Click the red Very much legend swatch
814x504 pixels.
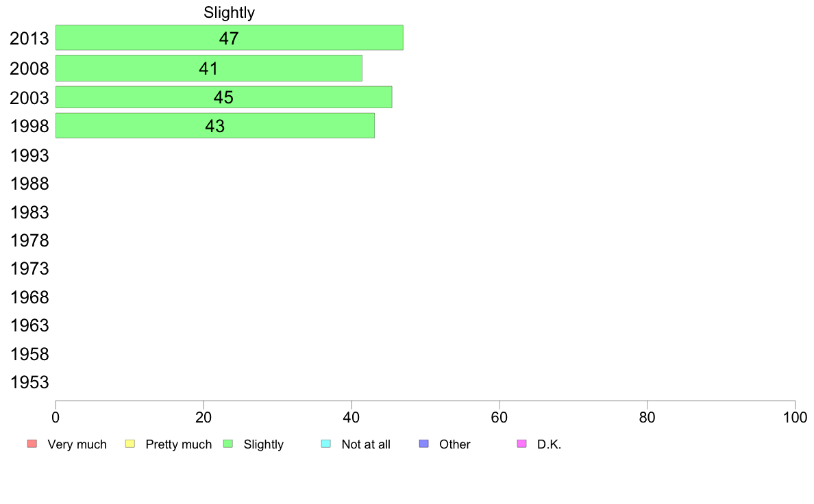point(32,444)
